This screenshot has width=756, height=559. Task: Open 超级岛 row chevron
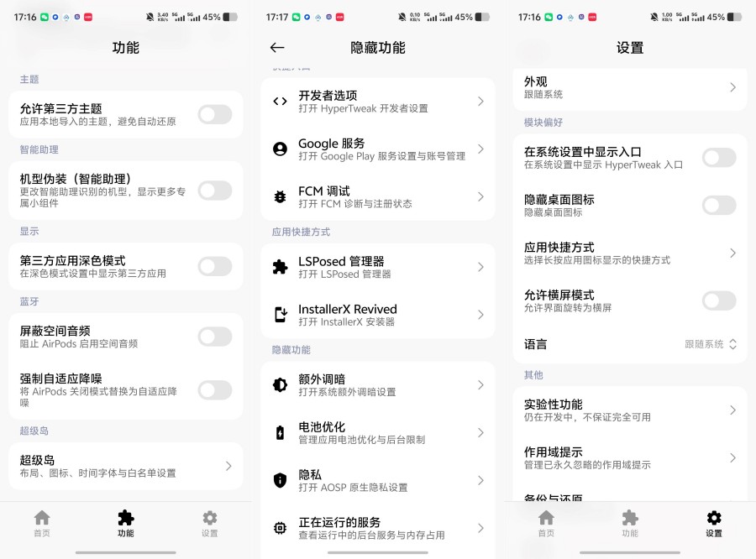pos(228,466)
